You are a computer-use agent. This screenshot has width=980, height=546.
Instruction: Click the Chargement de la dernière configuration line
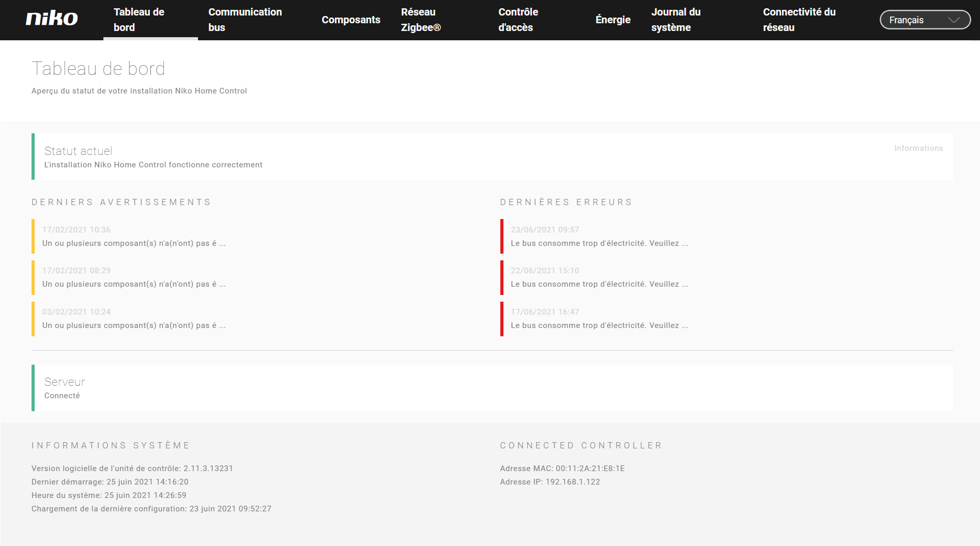(x=151, y=509)
